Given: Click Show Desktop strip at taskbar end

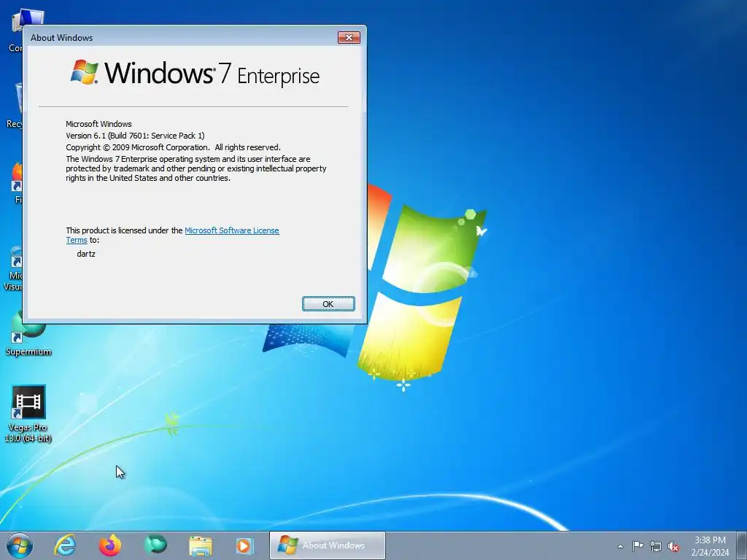Looking at the screenshot, I should [x=742, y=545].
